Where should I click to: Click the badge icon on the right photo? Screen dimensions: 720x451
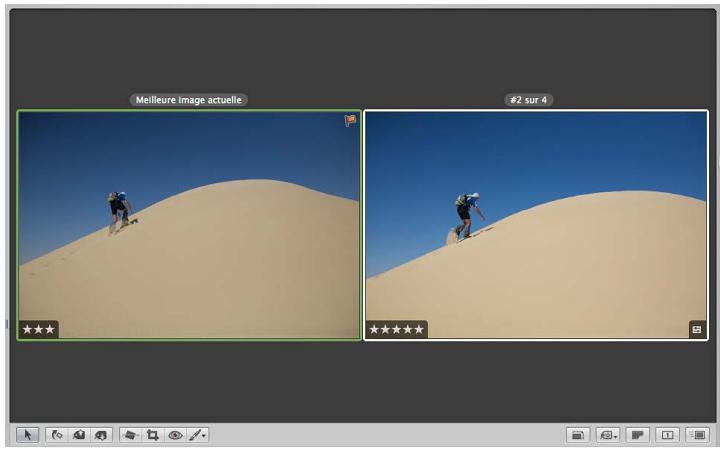697,329
